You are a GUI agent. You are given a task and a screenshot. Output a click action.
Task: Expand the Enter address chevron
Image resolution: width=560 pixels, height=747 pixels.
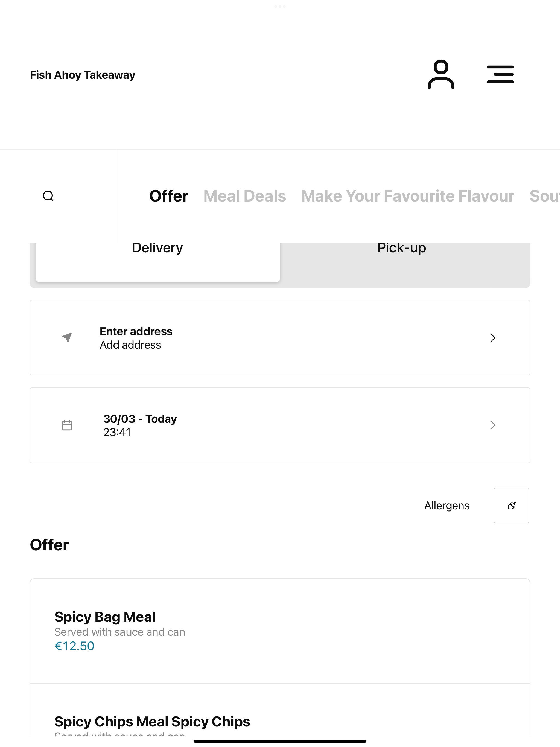(x=493, y=338)
